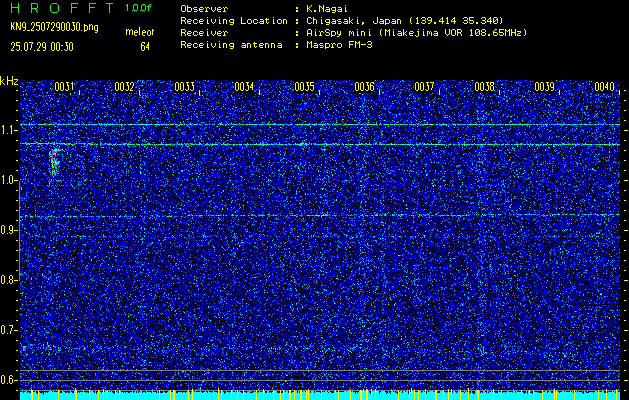
Task: Click the Receiver AirSpy mini text
Action: (416, 33)
